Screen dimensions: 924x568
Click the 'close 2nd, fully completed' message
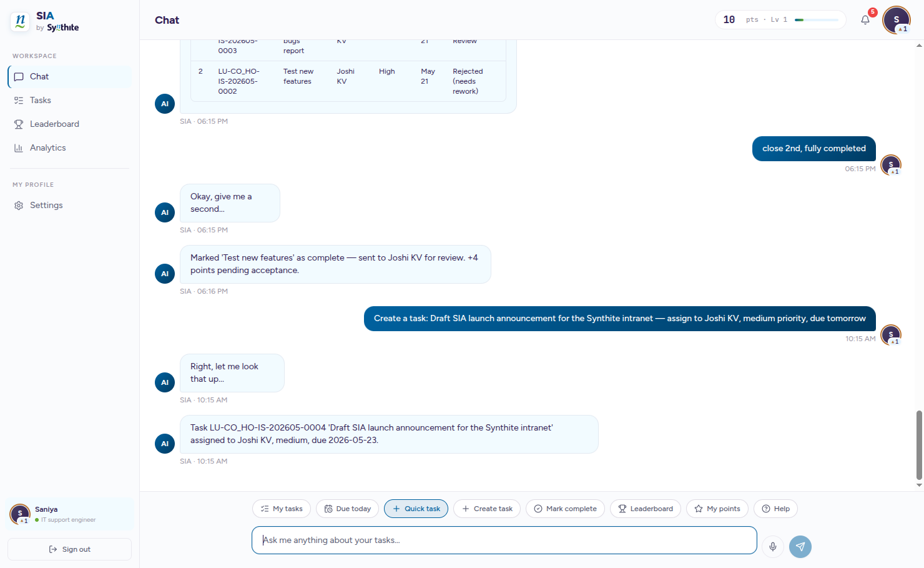(x=814, y=149)
